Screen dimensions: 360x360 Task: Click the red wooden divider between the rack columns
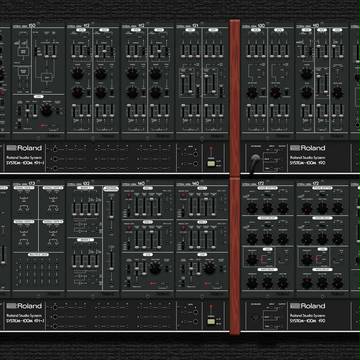click(x=235, y=177)
